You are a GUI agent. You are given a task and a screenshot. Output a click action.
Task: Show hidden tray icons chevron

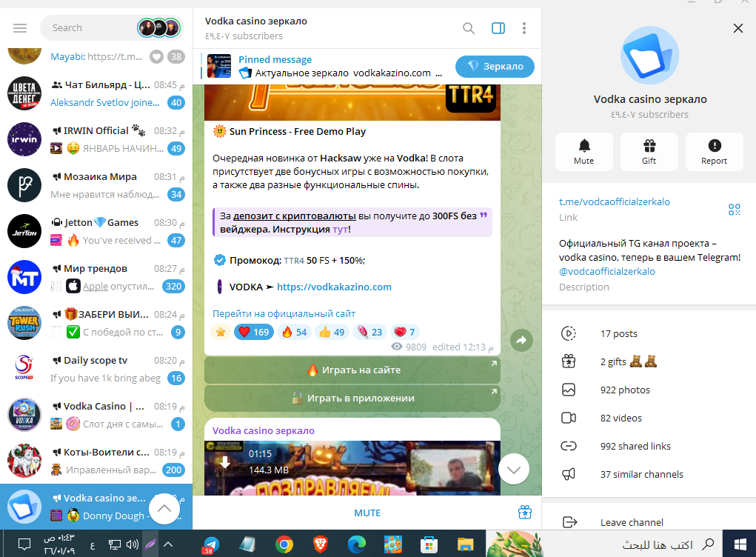tap(168, 544)
